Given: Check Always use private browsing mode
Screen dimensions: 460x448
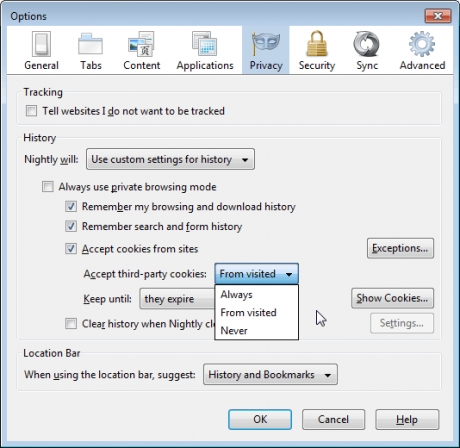Looking at the screenshot, I should 48,187.
